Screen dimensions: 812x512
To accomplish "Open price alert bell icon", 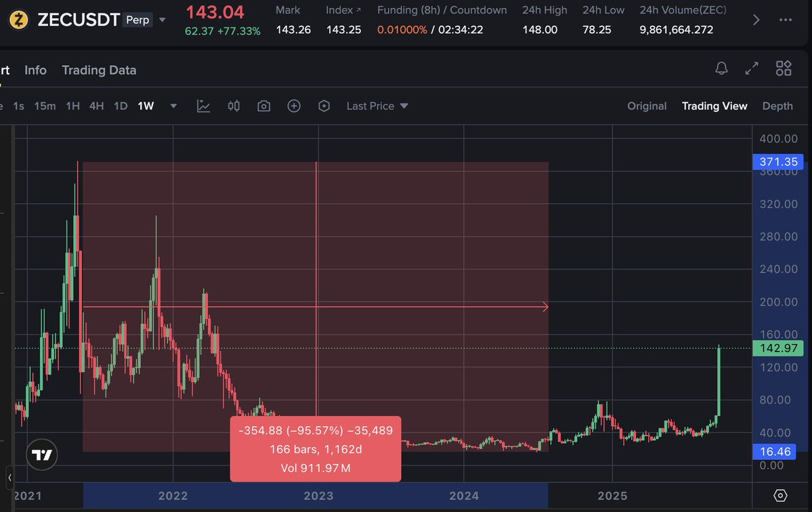I will (x=721, y=68).
